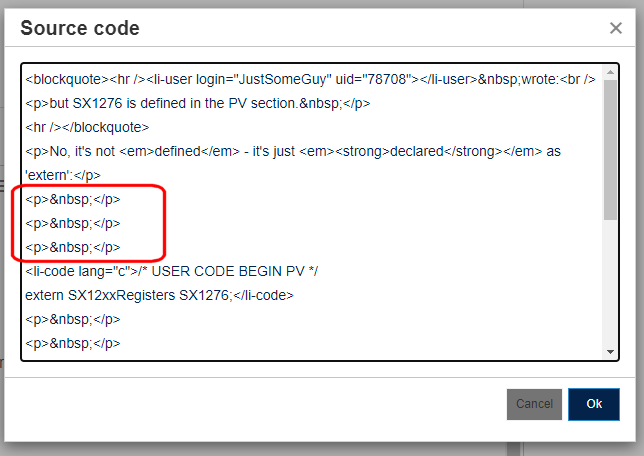Close the Source code dialog

tap(616, 28)
